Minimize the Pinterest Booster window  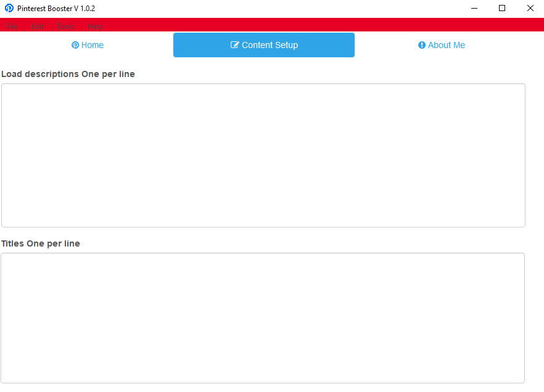(474, 8)
